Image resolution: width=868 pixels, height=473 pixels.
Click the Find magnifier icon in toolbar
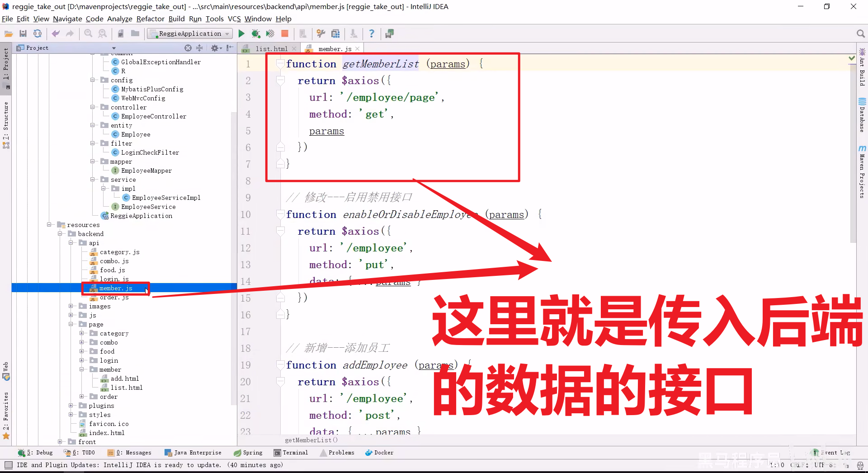click(x=89, y=34)
